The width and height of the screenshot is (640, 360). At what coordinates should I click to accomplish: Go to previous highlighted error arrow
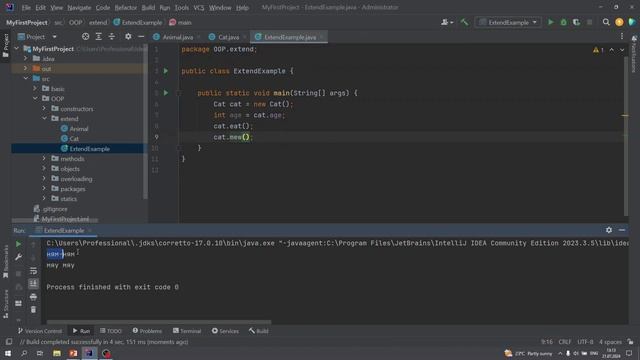(x=611, y=50)
